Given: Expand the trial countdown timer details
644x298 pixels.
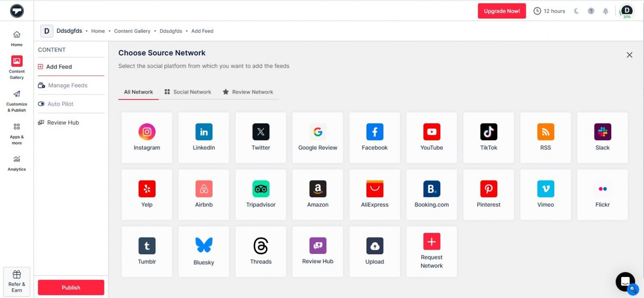Looking at the screenshot, I should pyautogui.click(x=549, y=11).
